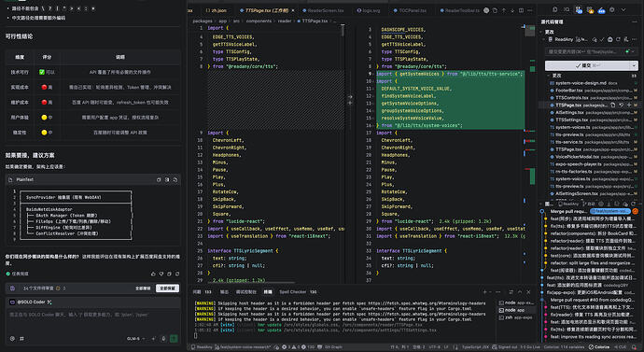Open new terminal profile dropdown chevron
This screenshot has height=352, width=644.
click(490, 292)
